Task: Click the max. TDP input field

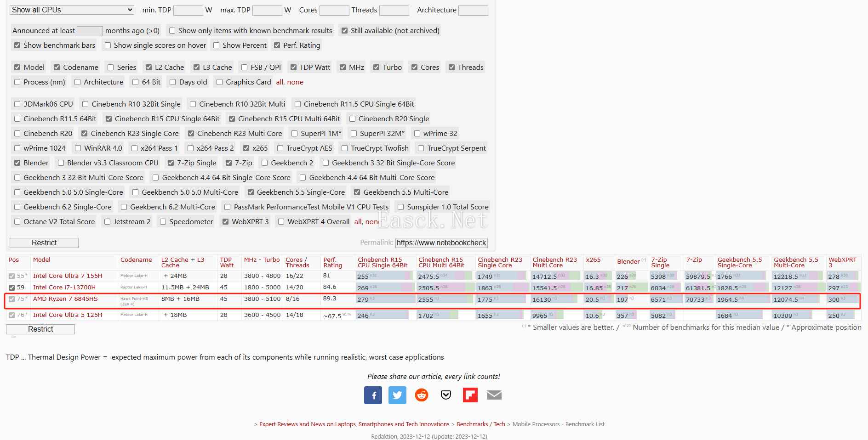Action: click(267, 10)
